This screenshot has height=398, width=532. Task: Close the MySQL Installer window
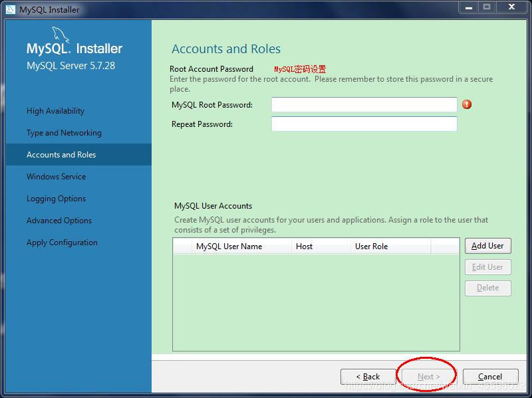point(511,7)
